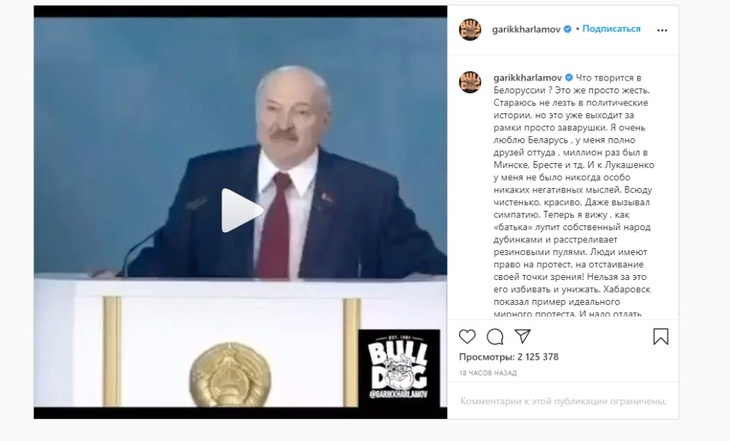Click the Подписаться follow link
The height and width of the screenshot is (441, 730).
(x=611, y=29)
